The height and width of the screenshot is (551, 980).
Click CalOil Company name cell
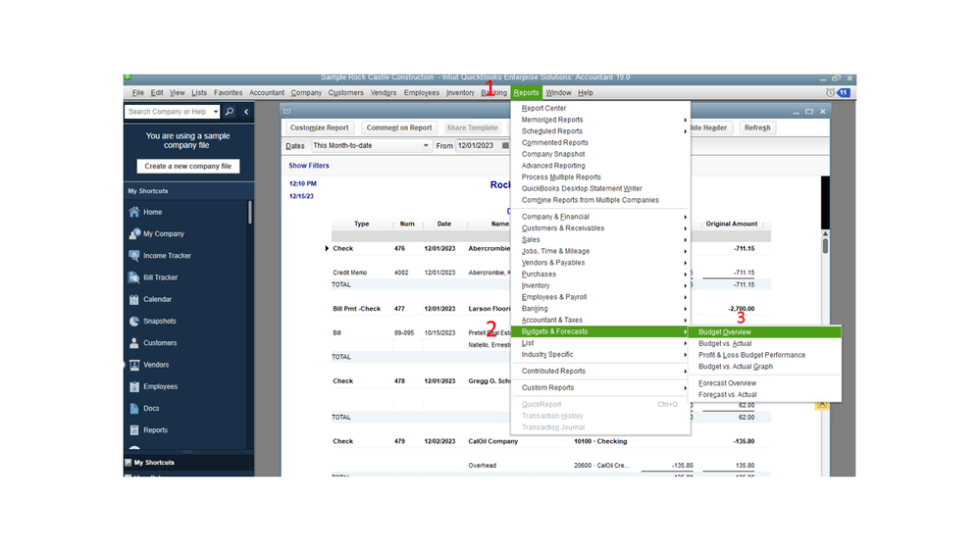coord(493,441)
